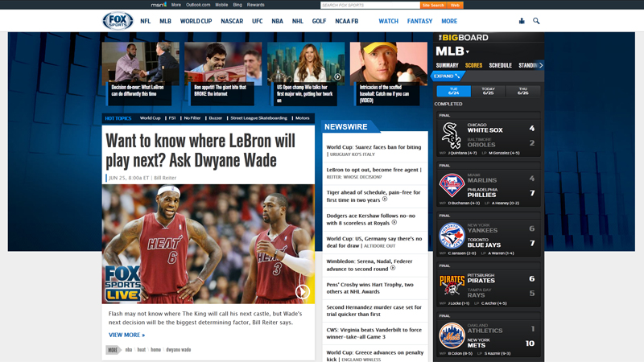
Task: Open the MLB league dropdown
Action: click(x=452, y=51)
